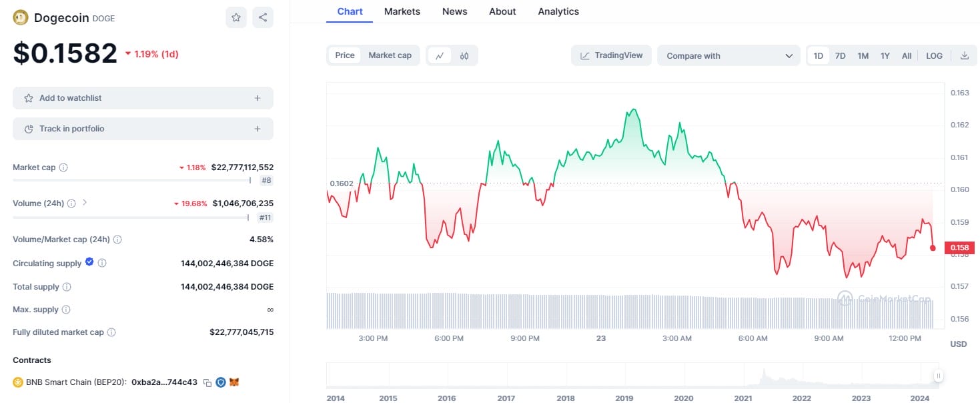Copy the BNB Smart Chain contract address
This screenshot has height=403, width=980.
pos(207,382)
